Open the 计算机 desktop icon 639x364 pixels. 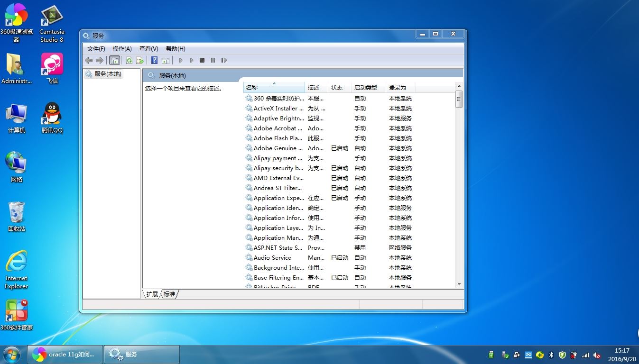coord(16,118)
